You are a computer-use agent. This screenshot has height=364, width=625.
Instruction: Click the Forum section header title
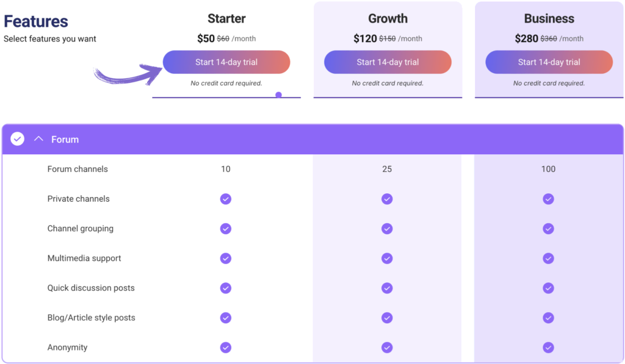tap(65, 140)
